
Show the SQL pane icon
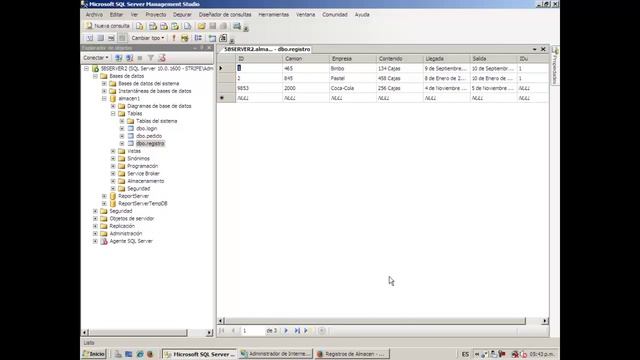pos(111,38)
